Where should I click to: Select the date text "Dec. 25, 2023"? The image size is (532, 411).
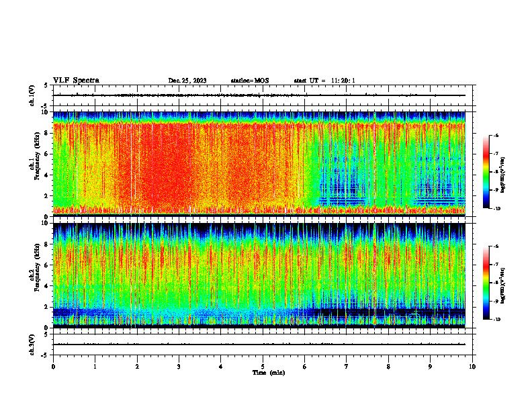(187, 81)
